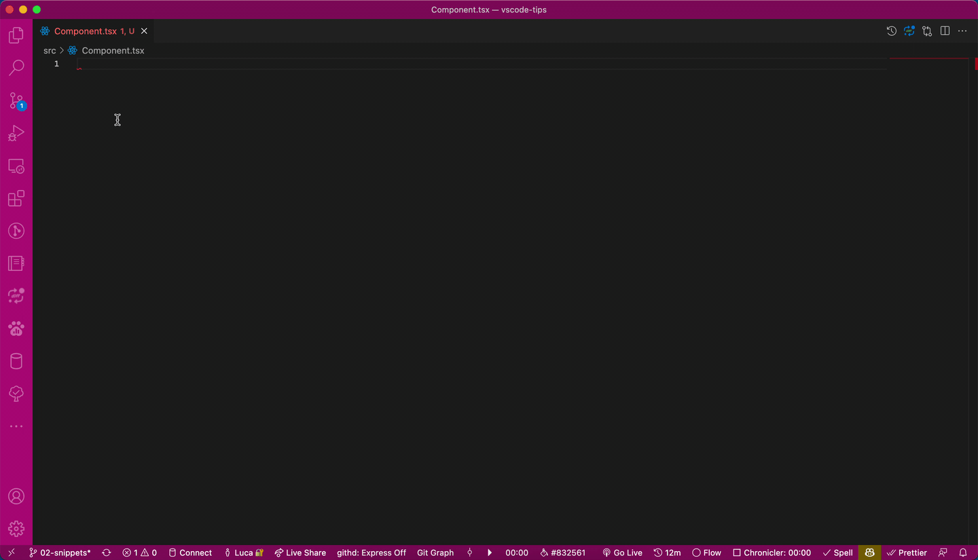Select the Component.tsx editor tab
This screenshot has height=560, width=978.
(x=94, y=31)
